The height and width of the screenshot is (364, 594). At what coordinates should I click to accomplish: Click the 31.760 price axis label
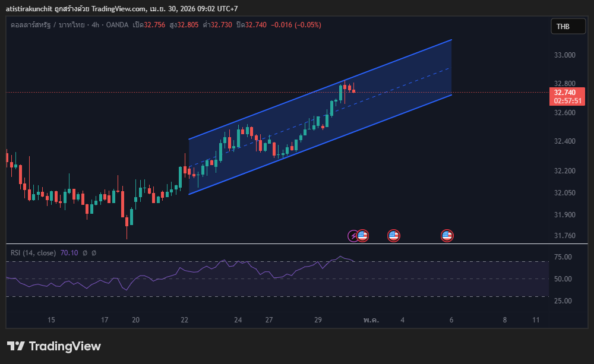[565, 236]
